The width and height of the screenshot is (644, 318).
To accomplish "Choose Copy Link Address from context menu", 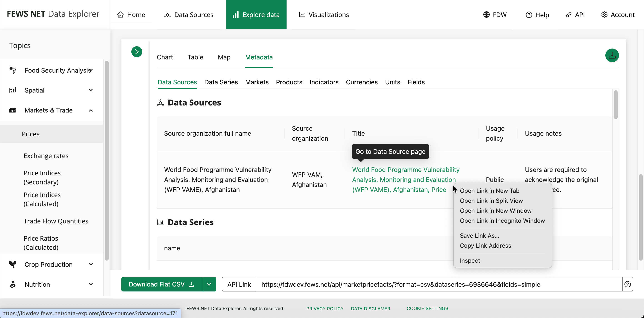I will [x=485, y=246].
